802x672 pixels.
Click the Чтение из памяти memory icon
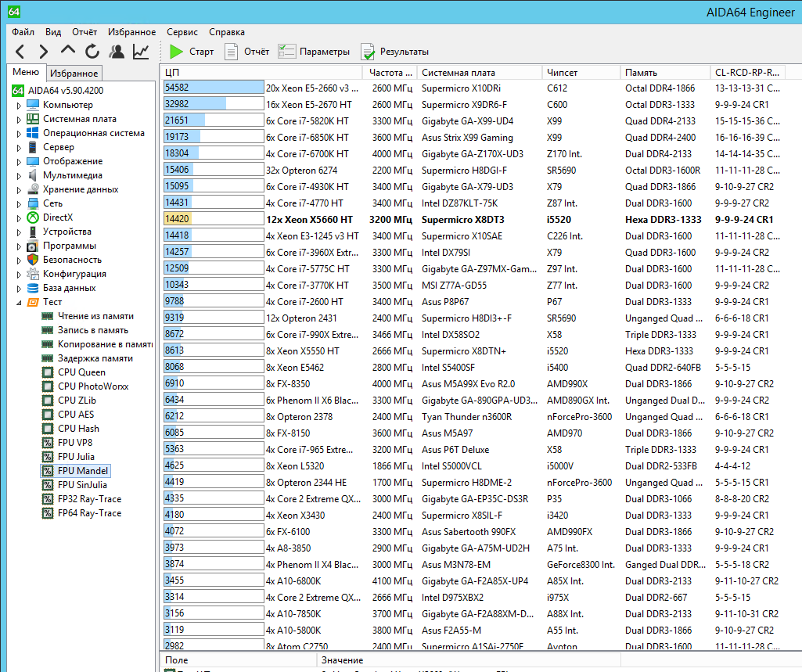pyautogui.click(x=48, y=316)
